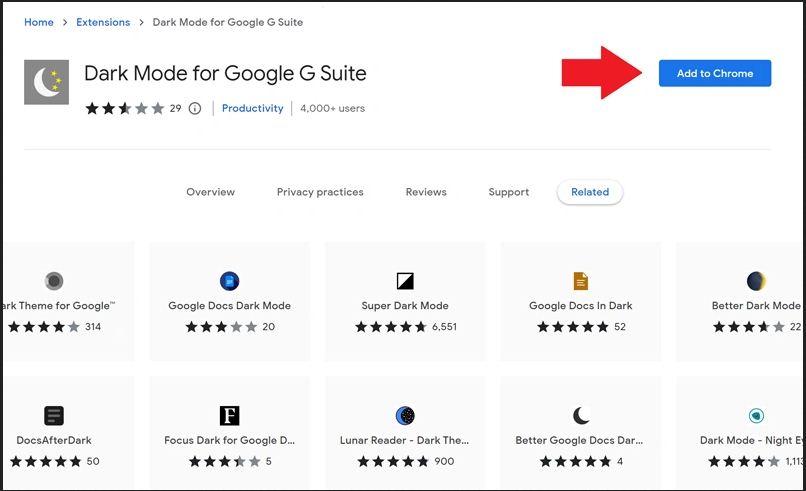This screenshot has height=491, width=806.
Task: Open the Support tab
Action: click(508, 192)
